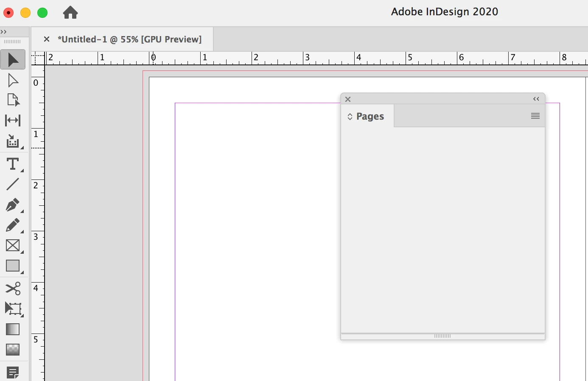Go to the Home screen
Image resolution: width=588 pixels, height=381 pixels.
[70, 12]
